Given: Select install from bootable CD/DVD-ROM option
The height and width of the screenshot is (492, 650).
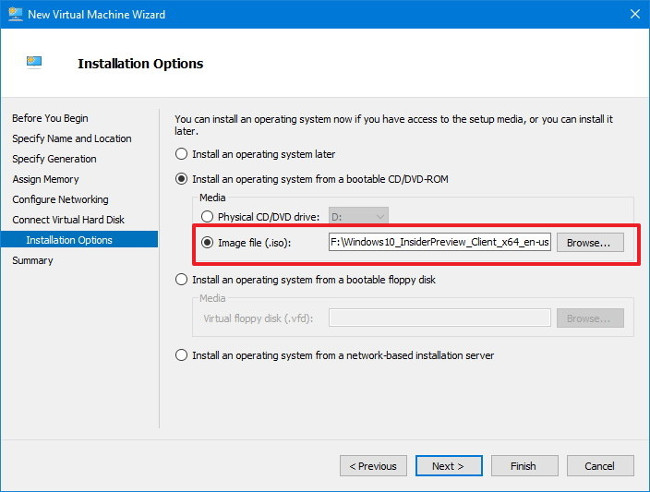Looking at the screenshot, I should tap(181, 179).
